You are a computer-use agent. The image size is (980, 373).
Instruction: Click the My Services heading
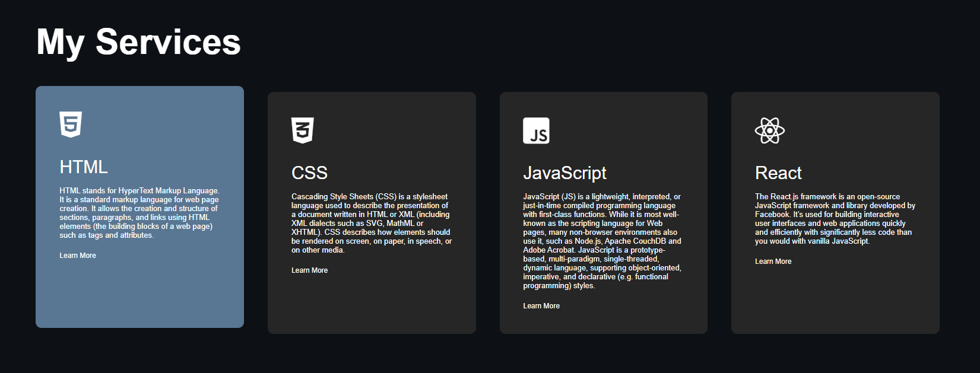(x=139, y=42)
